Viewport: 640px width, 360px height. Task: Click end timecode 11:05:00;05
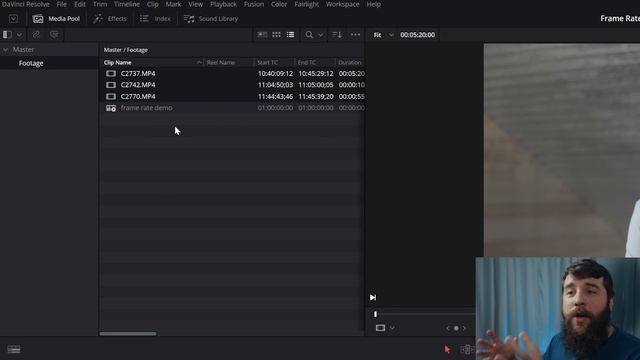pos(316,85)
